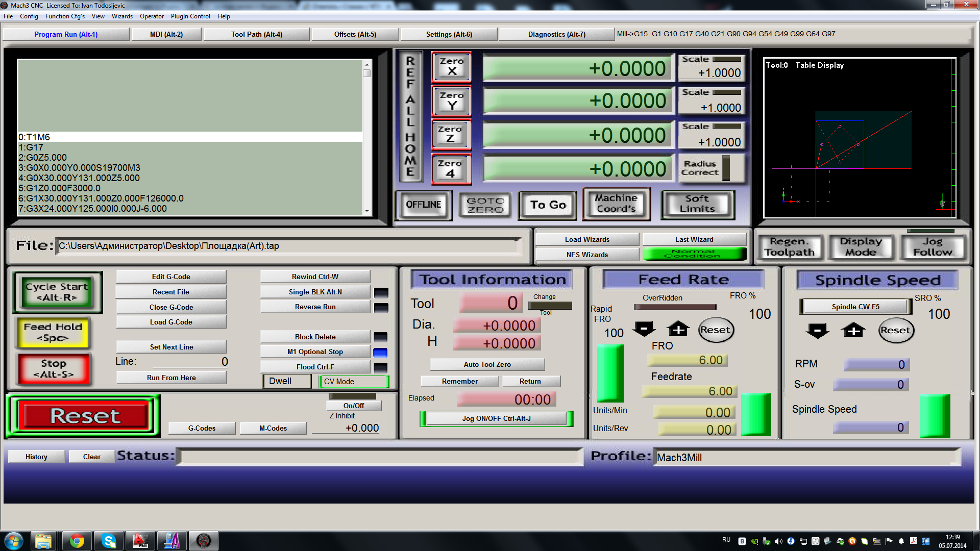Toggle the Soft Limits button
980x551 pixels.
click(x=697, y=204)
